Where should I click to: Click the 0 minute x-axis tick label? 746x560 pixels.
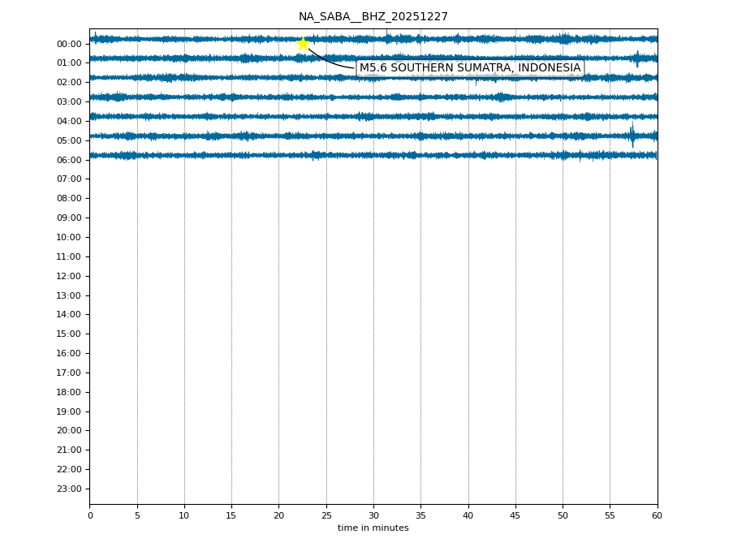point(90,515)
